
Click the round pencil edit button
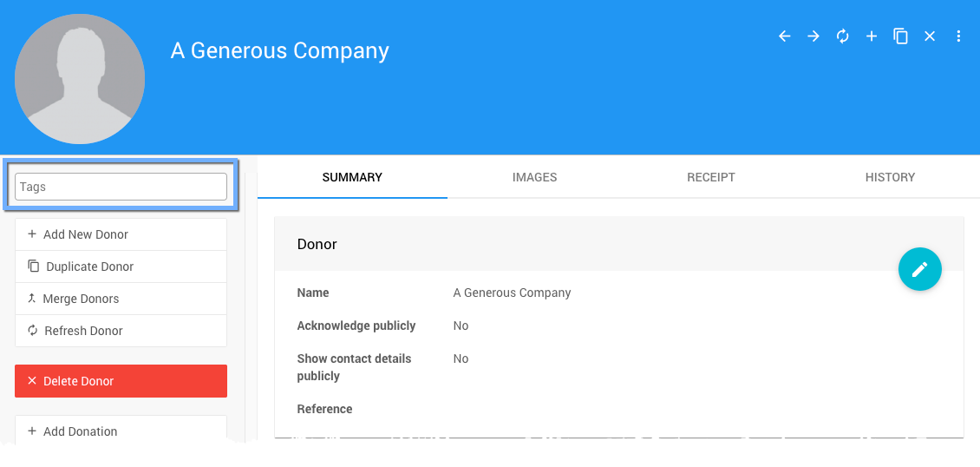[920, 269]
